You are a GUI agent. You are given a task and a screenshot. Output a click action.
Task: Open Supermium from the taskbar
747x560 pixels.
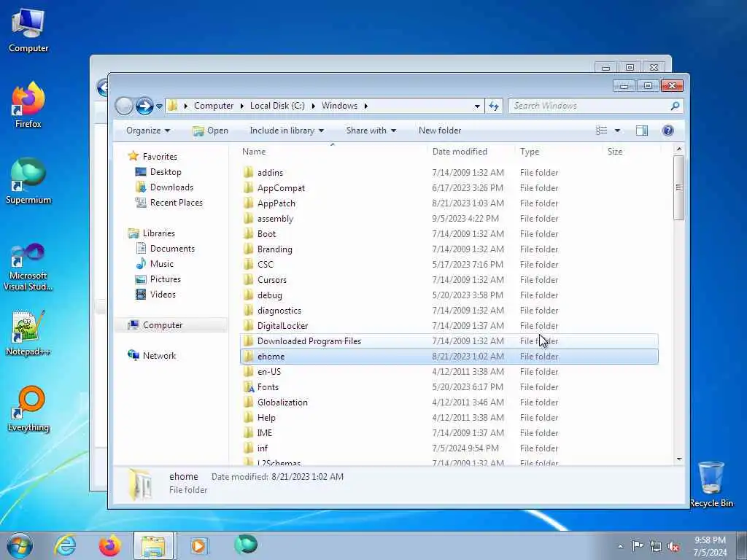[246, 545]
